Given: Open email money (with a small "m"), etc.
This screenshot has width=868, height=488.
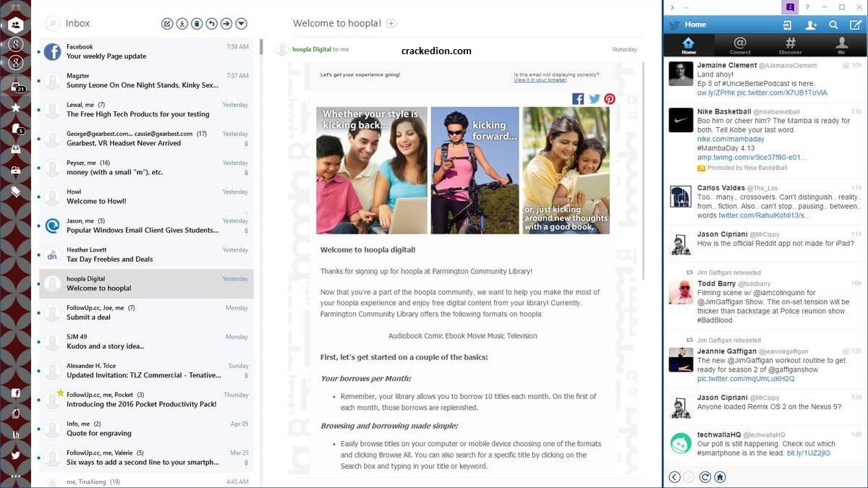Looking at the screenshot, I should pos(146,167).
